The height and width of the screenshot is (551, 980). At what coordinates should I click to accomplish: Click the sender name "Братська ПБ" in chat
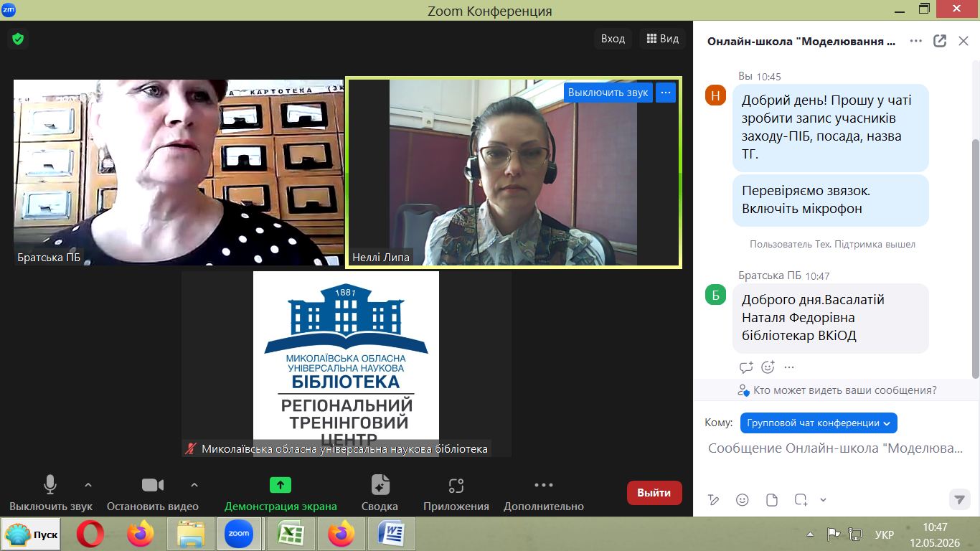pos(770,275)
